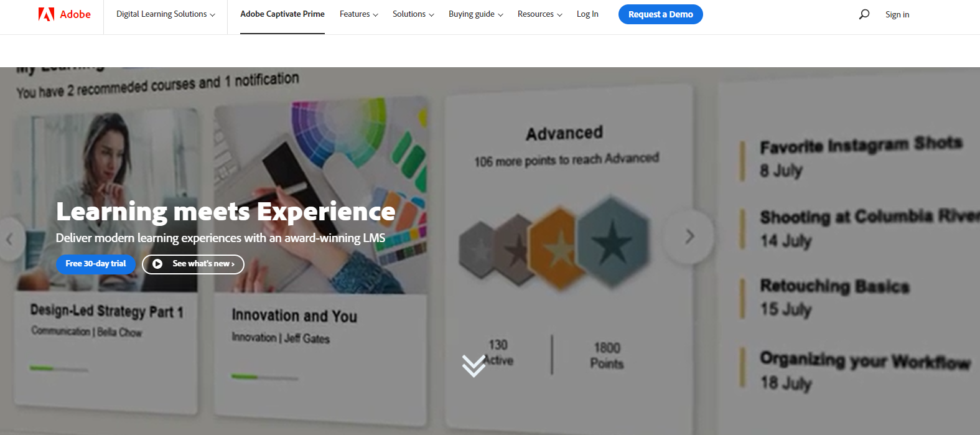Click Deliver modern learning experiences subtitle
The width and height of the screenshot is (980, 435).
click(220, 238)
